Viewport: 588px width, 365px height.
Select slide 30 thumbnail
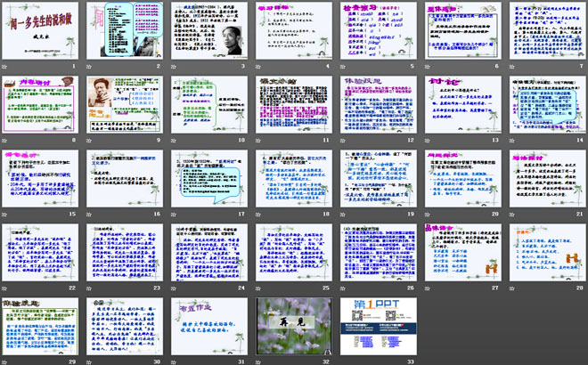[125, 326]
